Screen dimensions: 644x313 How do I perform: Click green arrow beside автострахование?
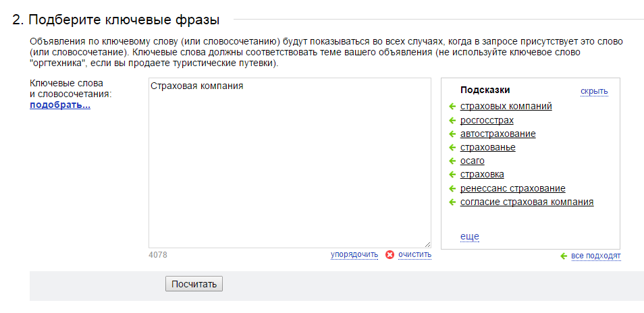point(452,134)
